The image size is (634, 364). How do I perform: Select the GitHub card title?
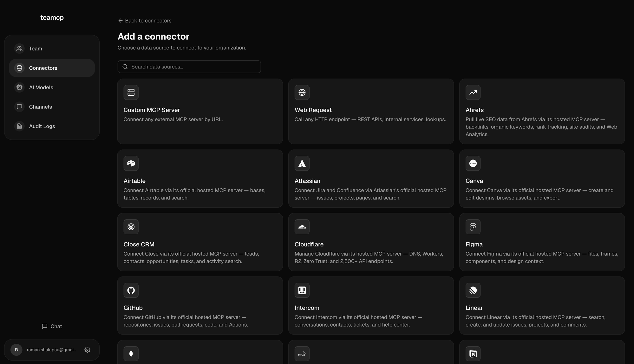pos(133,308)
